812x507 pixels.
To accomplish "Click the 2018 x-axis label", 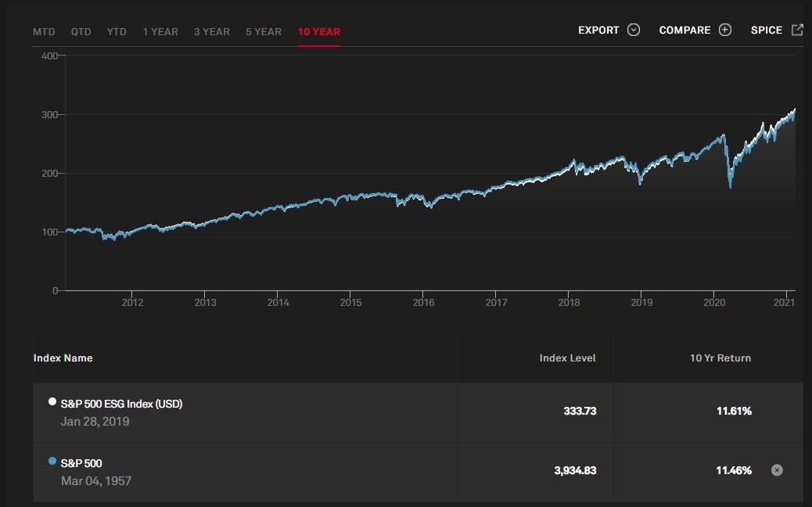I will (x=569, y=303).
